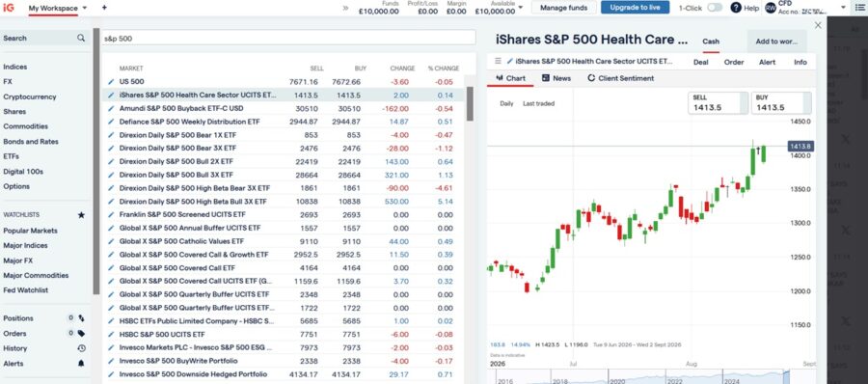Sort by the MARKET column header
This screenshot has height=384, width=868.
131,69
